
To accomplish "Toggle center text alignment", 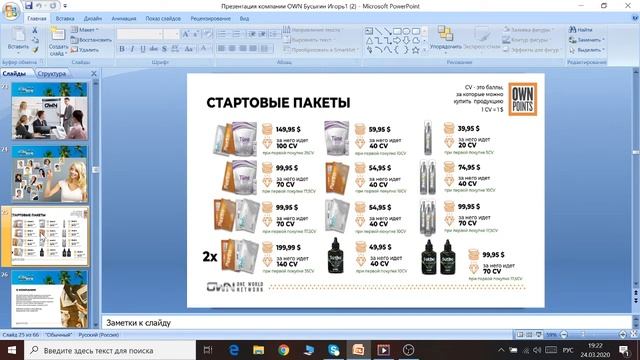I will pos(232,49).
